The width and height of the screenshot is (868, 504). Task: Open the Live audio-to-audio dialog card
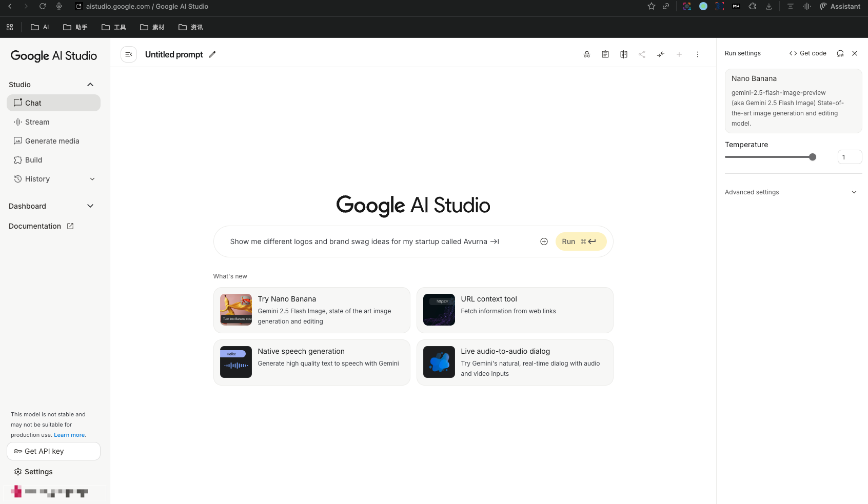[515, 362]
